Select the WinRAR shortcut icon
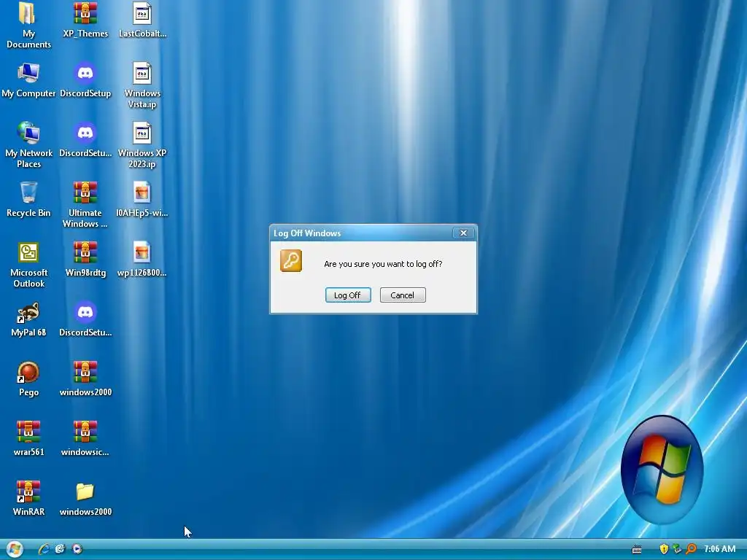The width and height of the screenshot is (747, 560). click(x=28, y=499)
